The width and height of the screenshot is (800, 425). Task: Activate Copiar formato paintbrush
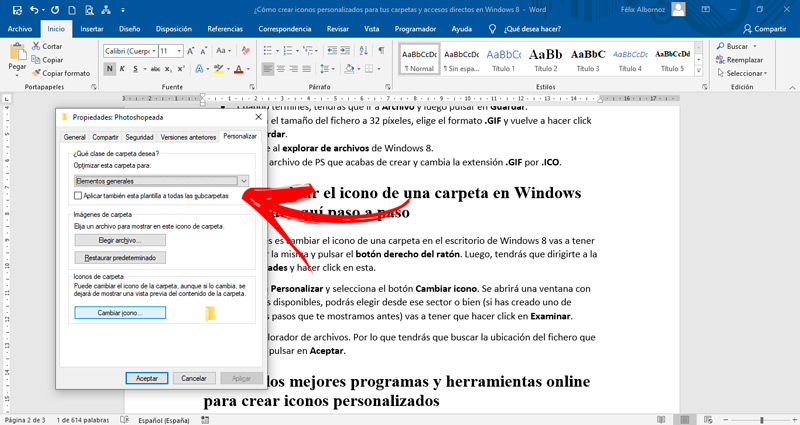(60, 73)
